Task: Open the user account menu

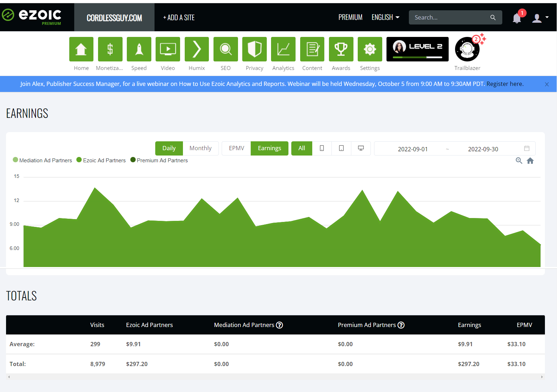Action: click(x=540, y=18)
